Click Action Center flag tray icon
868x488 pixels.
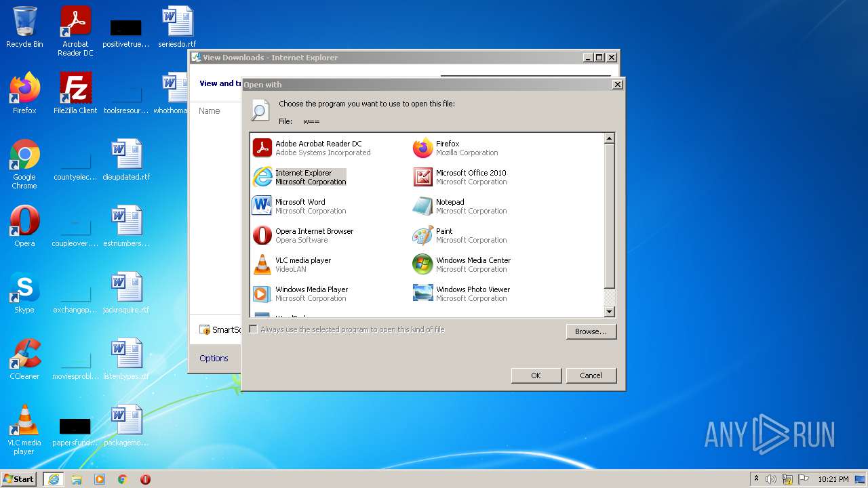click(x=804, y=479)
